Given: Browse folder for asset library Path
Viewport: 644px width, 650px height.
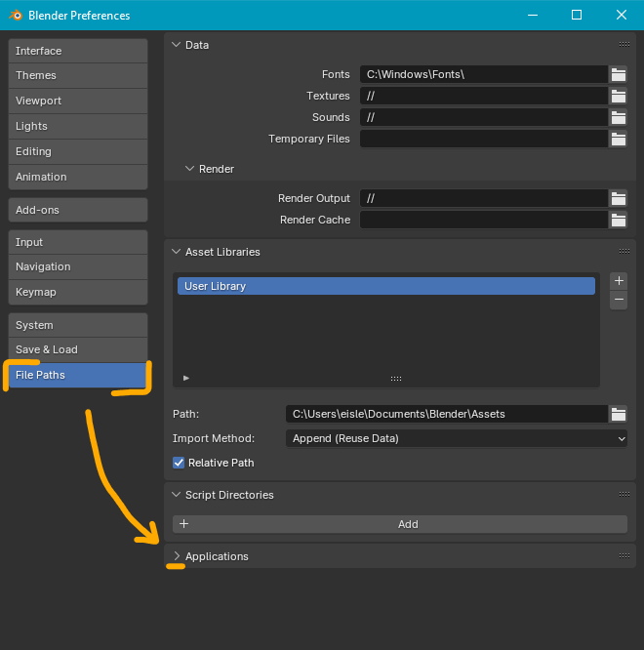Looking at the screenshot, I should click(619, 414).
